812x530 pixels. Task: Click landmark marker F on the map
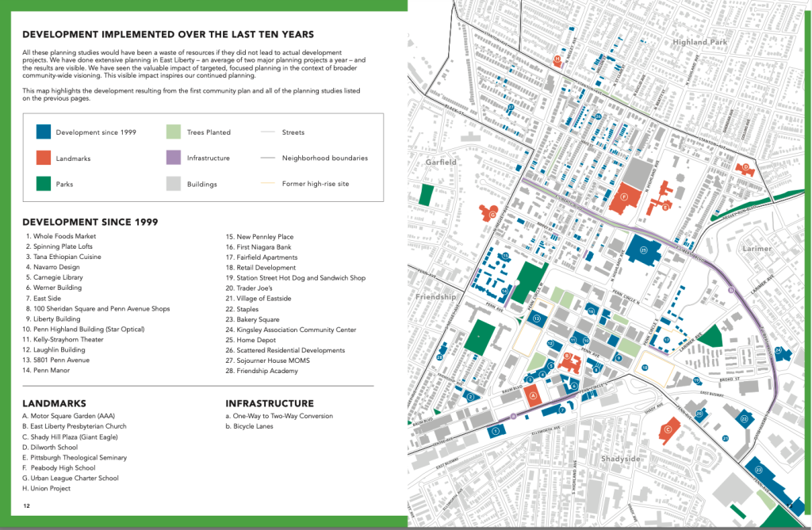[x=624, y=196]
